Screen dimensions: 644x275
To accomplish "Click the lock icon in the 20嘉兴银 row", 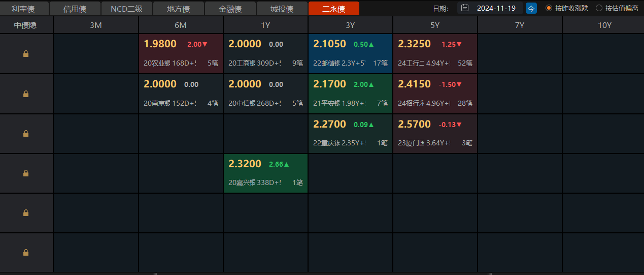I will [26, 173].
